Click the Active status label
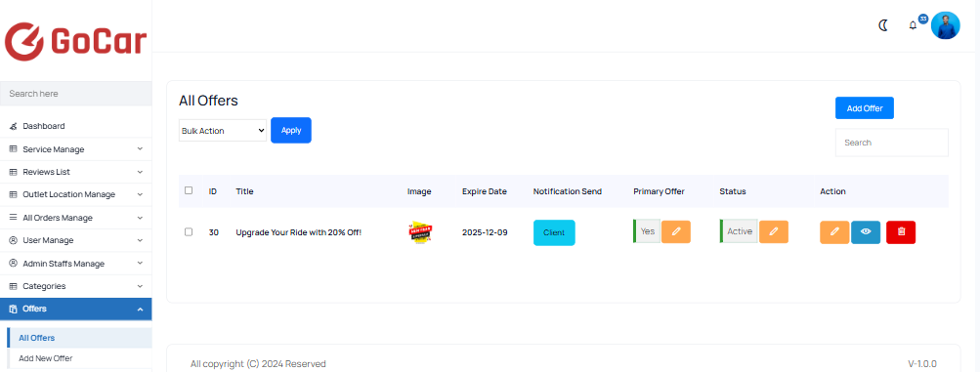This screenshot has width=980, height=372. coord(739,231)
